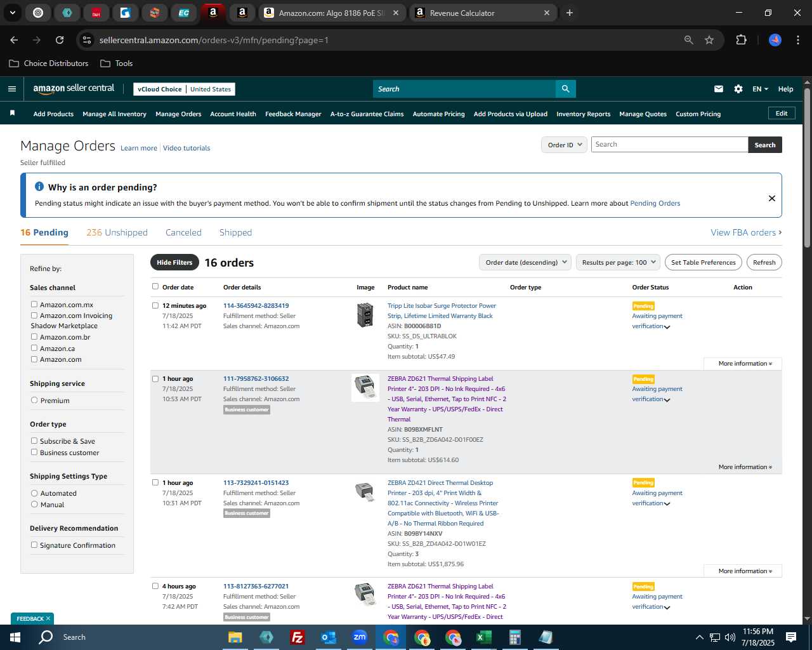Screen dimensions: 812x650
Task: Open the notifications icon in system tray
Action: point(791,637)
